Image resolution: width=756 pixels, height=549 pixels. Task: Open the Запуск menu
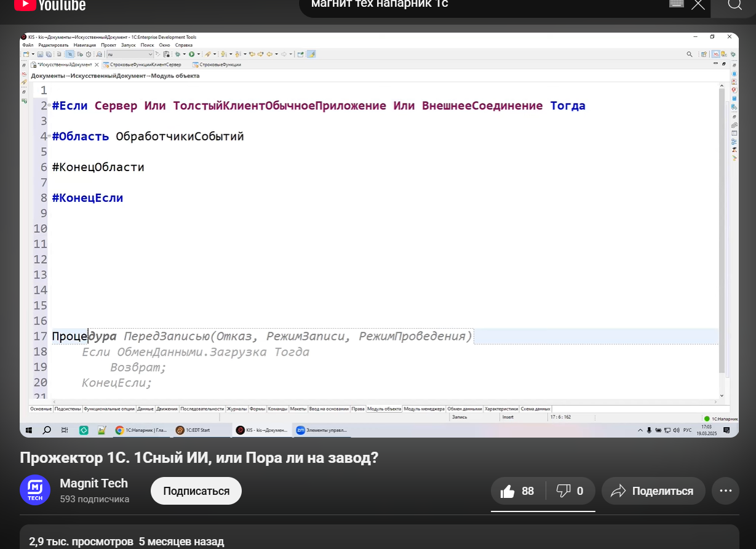(x=128, y=45)
